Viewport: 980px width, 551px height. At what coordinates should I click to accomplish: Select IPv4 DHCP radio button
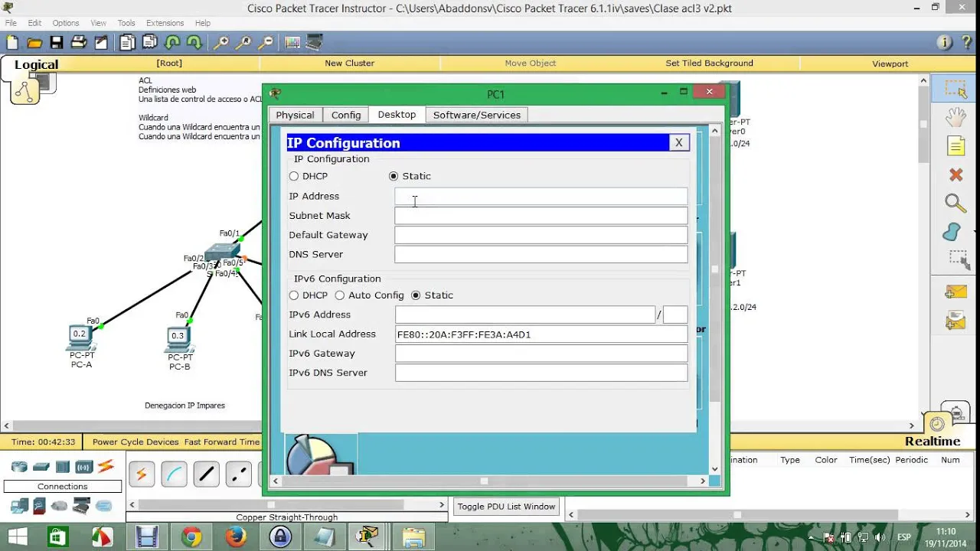point(294,176)
